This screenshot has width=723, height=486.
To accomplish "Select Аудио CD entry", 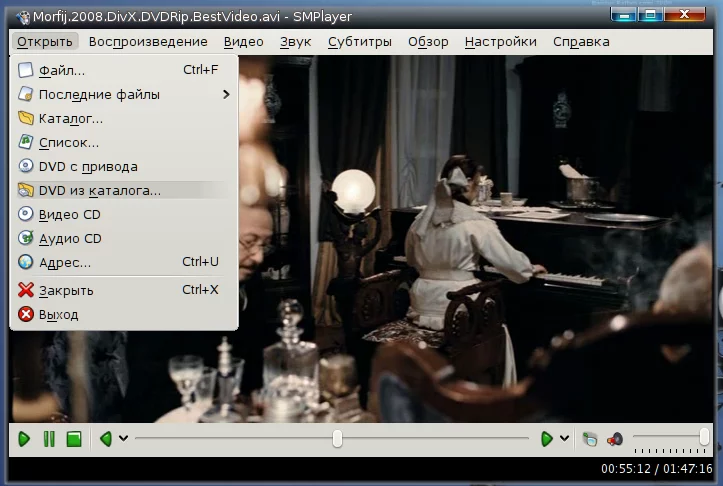I will (x=124, y=238).
